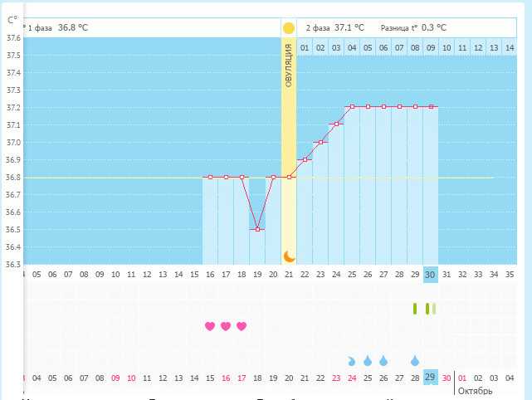Click the highlighted cycle day 30 cell
The width and height of the screenshot is (532, 400).
430,275
